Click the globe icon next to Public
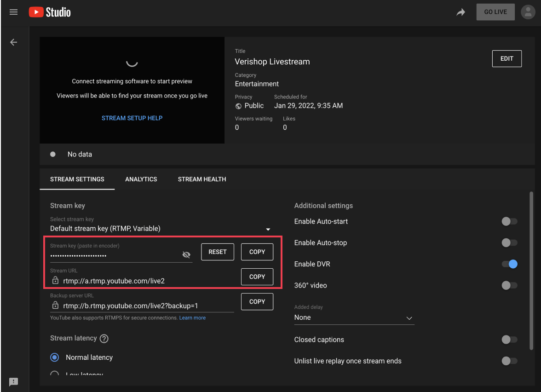Viewport: 541px width, 392px height. pyautogui.click(x=238, y=106)
